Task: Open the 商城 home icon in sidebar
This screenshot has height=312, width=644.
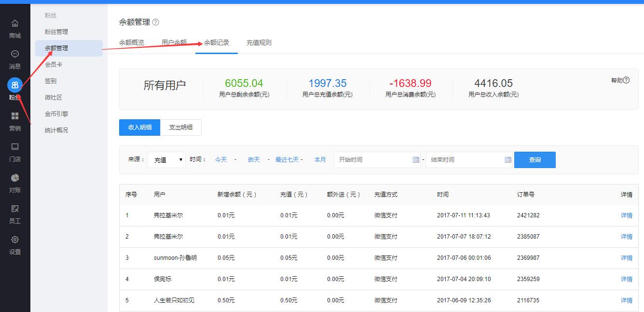Action: pyautogui.click(x=15, y=24)
